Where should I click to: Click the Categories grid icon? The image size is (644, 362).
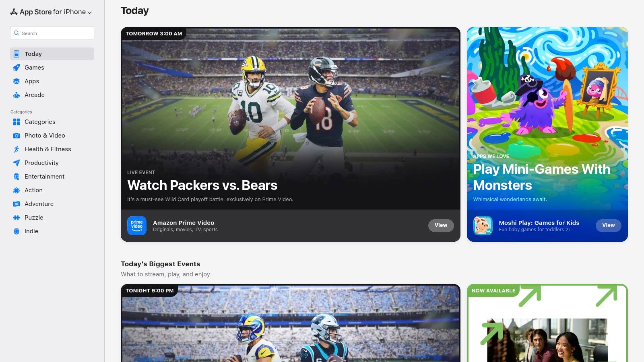tap(17, 122)
